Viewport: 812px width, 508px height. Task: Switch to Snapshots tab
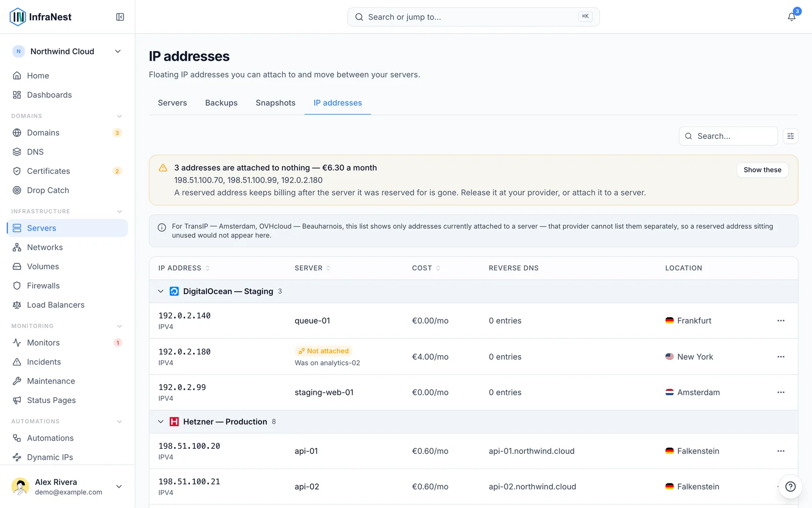pos(276,103)
